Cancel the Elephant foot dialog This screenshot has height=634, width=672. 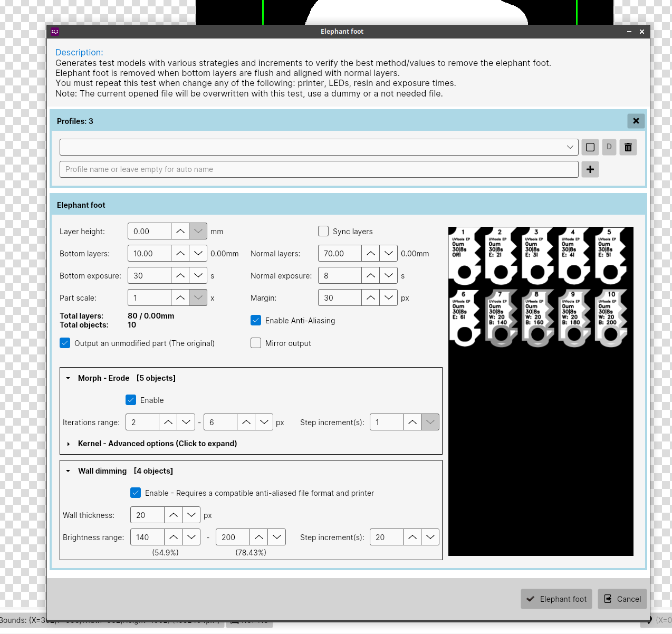point(622,599)
